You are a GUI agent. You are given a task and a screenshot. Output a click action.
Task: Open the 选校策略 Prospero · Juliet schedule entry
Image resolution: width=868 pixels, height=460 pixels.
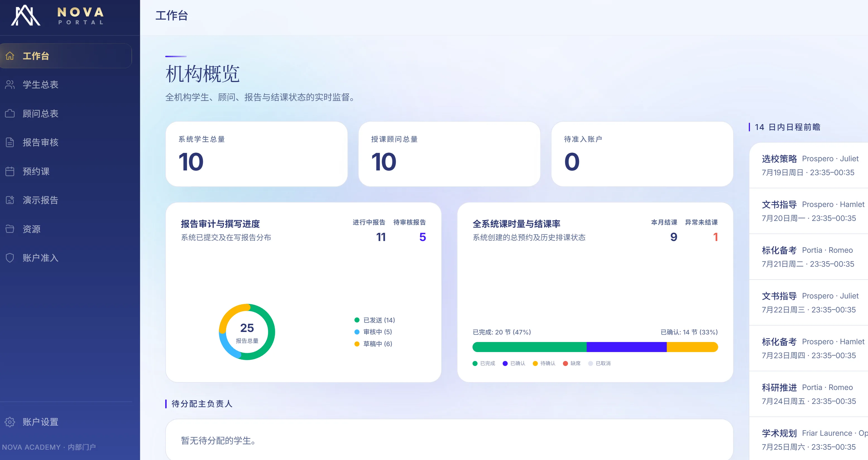[809, 165]
